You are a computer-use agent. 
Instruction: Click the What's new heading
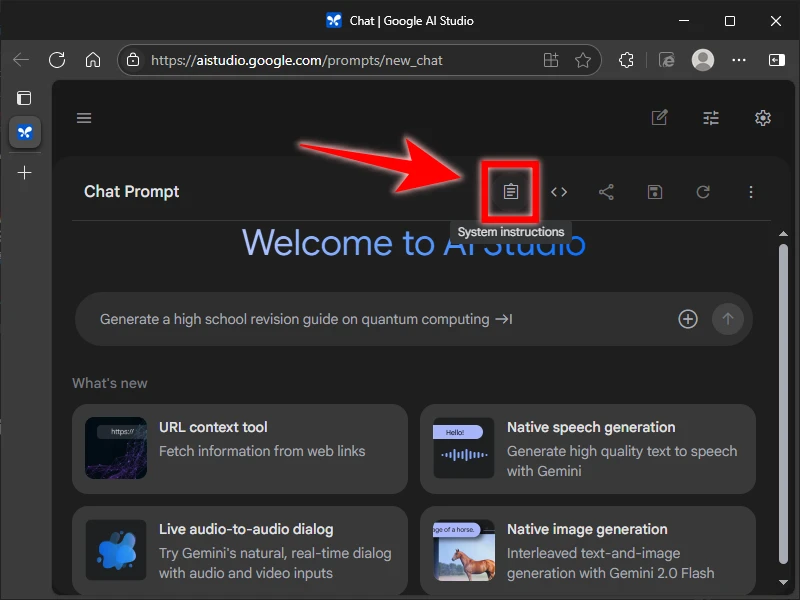(110, 383)
